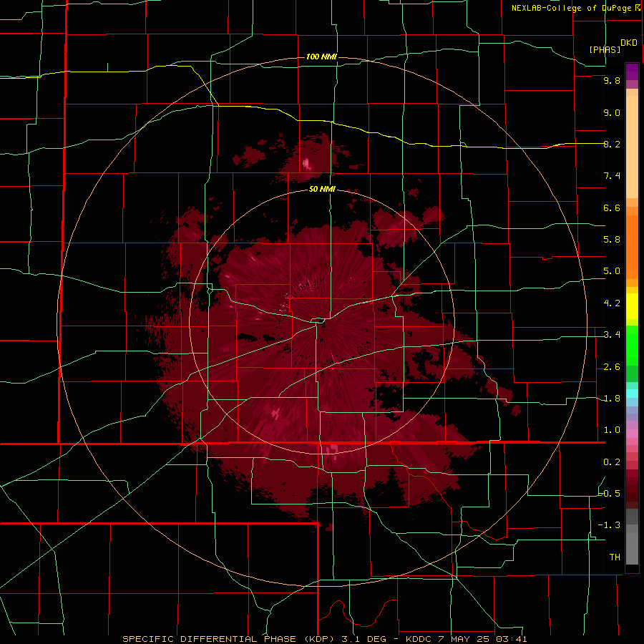644x644 pixels.
Task: Click the 3.4 scale label
Action: pos(612,335)
